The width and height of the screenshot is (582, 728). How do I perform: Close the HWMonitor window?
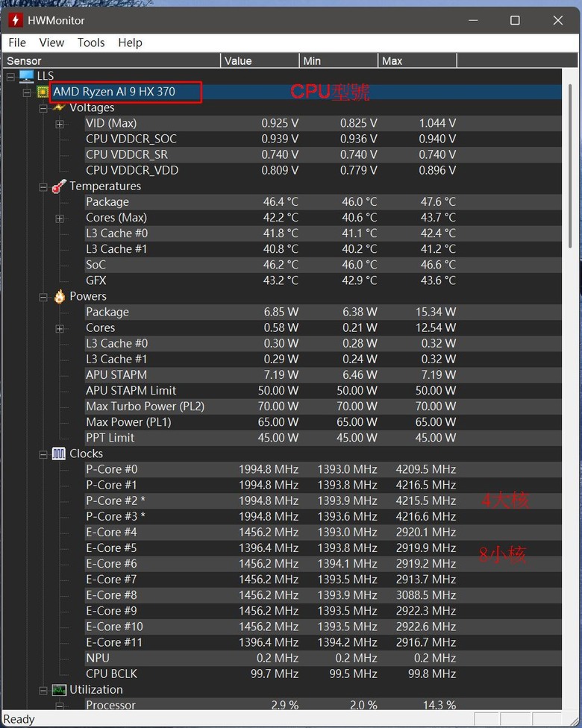[558, 20]
